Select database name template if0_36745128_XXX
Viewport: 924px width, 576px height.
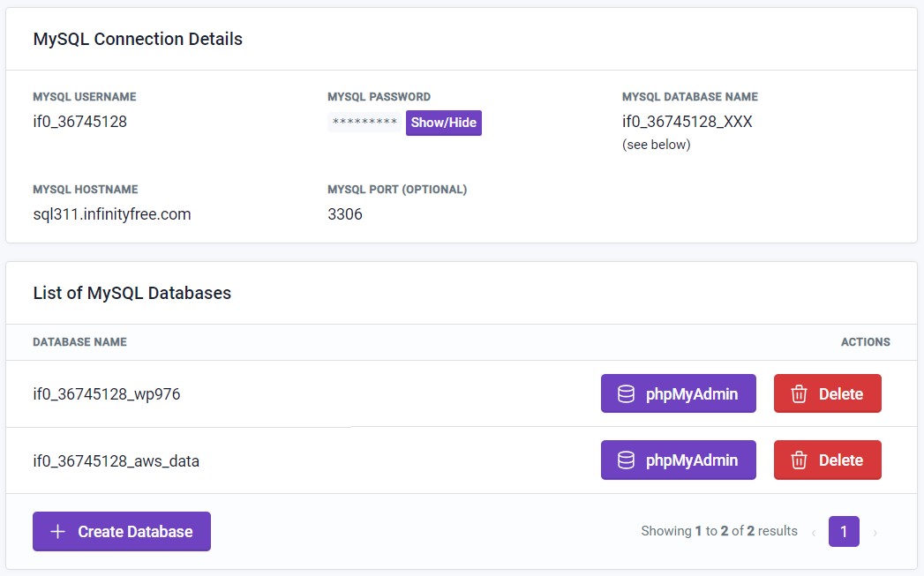(687, 122)
